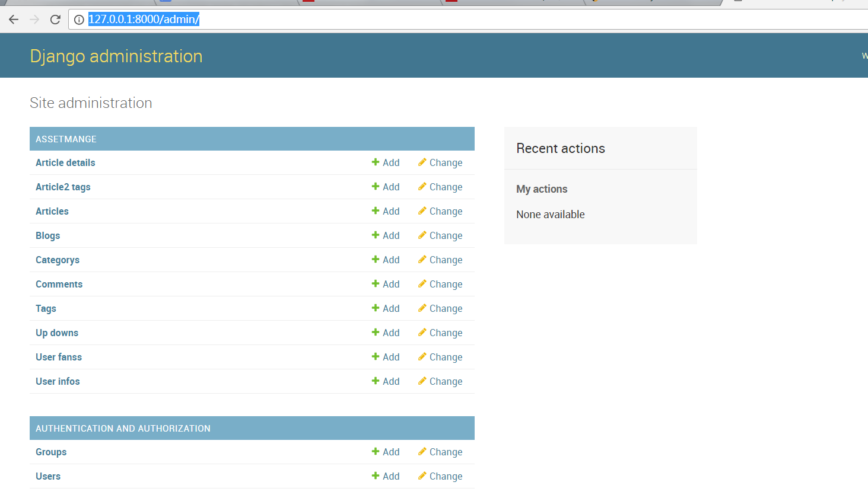Click Change for Tags
This screenshot has width=868, height=498.
[440, 308]
